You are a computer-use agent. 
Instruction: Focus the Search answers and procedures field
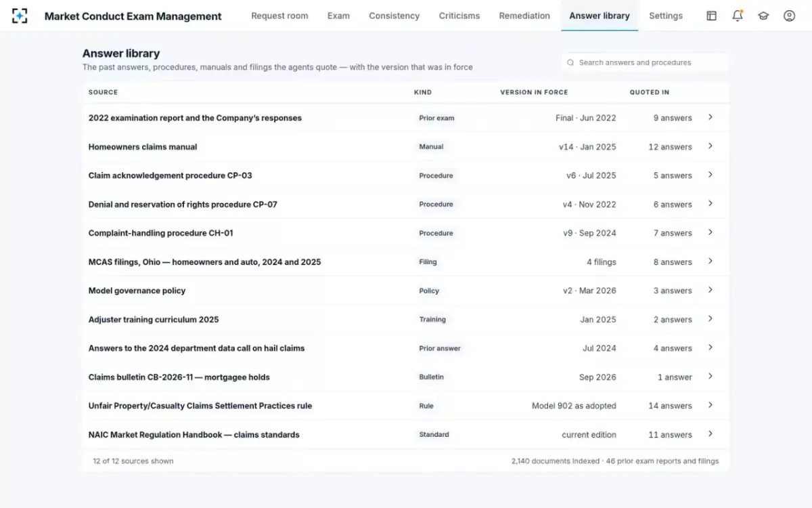[x=645, y=62]
